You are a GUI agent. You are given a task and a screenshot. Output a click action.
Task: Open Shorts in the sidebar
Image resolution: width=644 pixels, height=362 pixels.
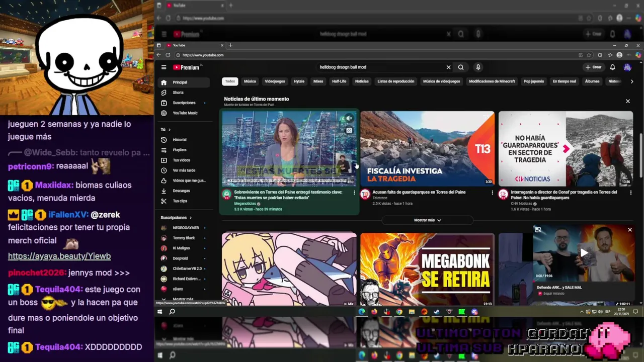click(183, 93)
